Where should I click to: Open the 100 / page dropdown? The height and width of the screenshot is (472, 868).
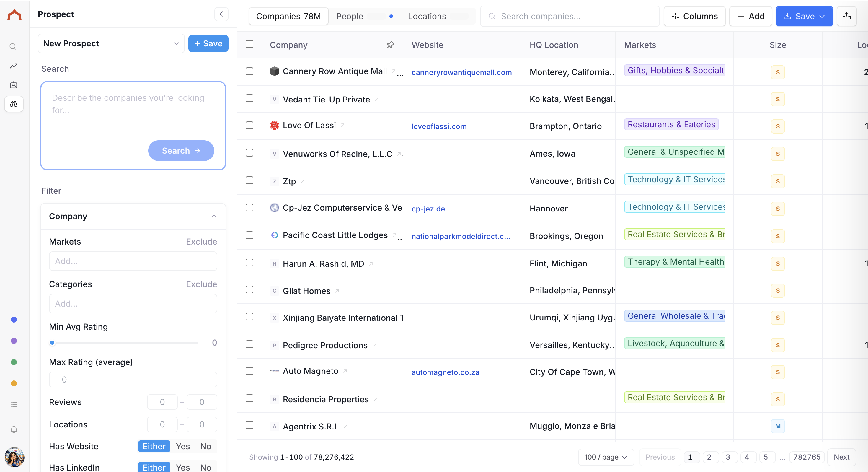click(606, 457)
